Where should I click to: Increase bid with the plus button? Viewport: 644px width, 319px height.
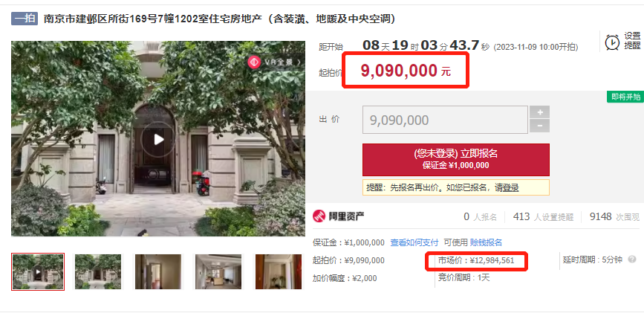click(x=539, y=112)
